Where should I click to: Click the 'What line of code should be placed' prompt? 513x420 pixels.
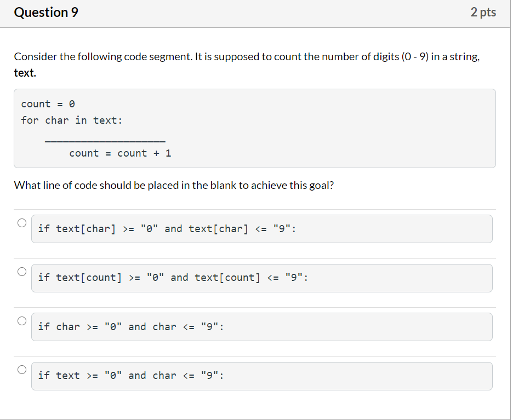tap(174, 185)
